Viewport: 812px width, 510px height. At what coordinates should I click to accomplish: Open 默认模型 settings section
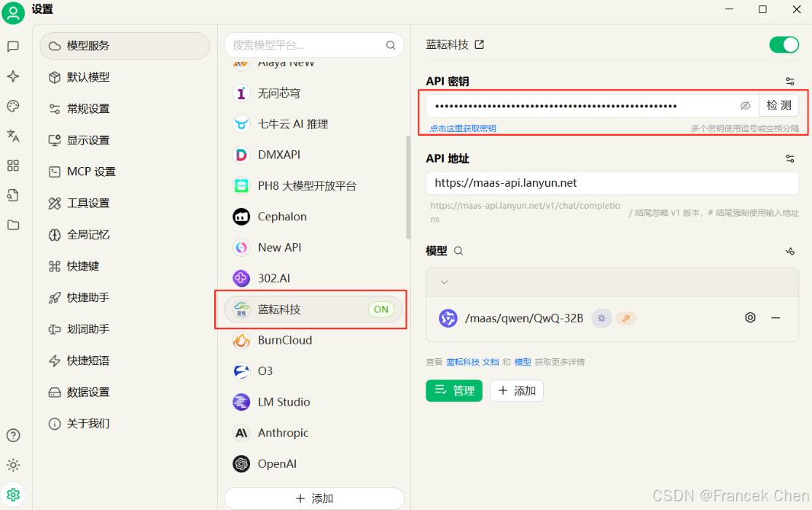click(125, 77)
